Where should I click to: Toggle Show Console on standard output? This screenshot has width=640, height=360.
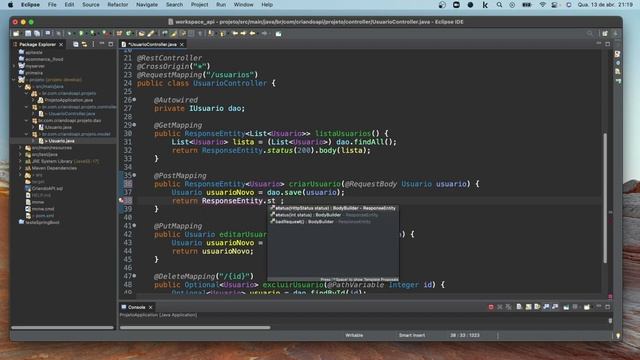[546, 307]
